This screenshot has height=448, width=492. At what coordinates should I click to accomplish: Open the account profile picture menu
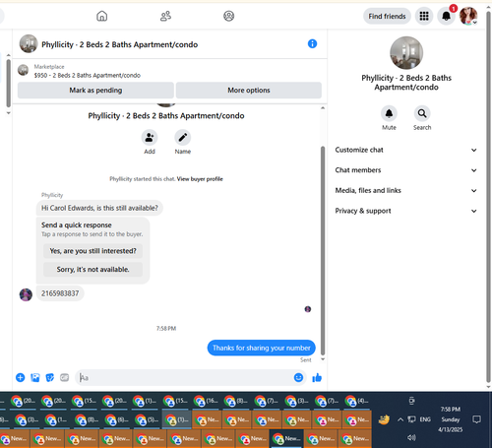click(x=468, y=16)
